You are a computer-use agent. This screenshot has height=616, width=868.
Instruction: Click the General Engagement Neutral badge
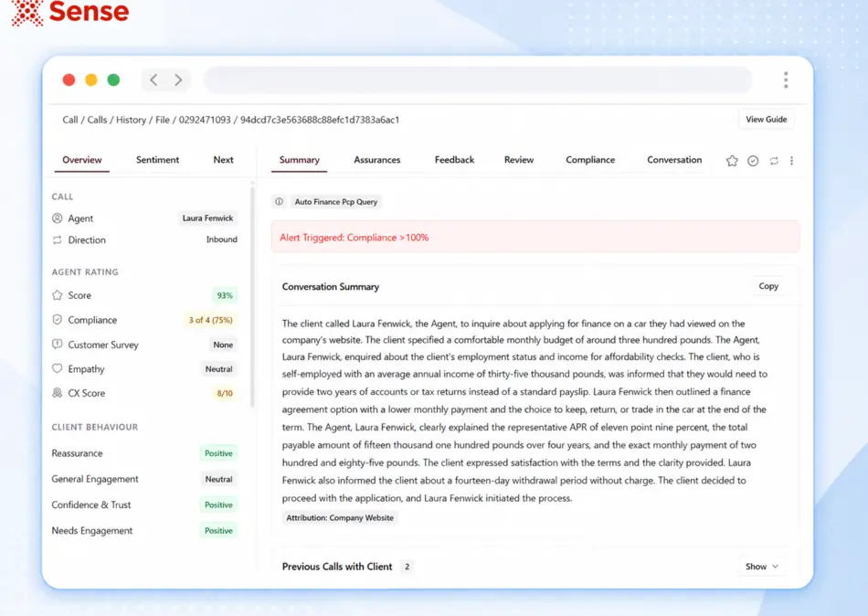click(x=218, y=479)
